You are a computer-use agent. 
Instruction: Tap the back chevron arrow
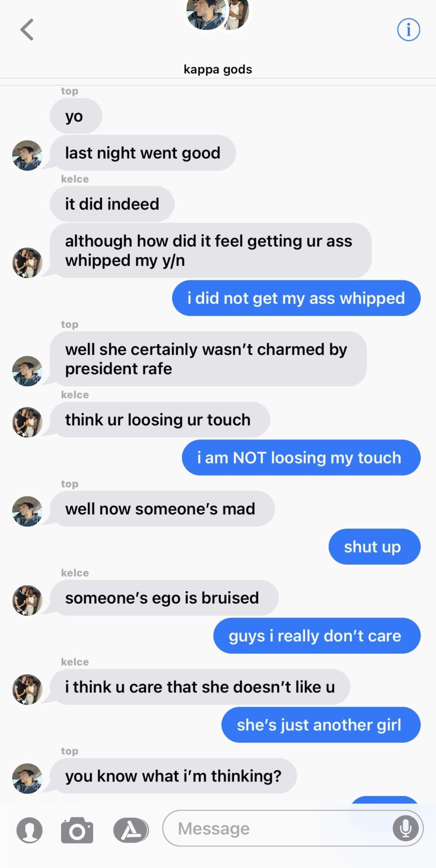tap(27, 30)
